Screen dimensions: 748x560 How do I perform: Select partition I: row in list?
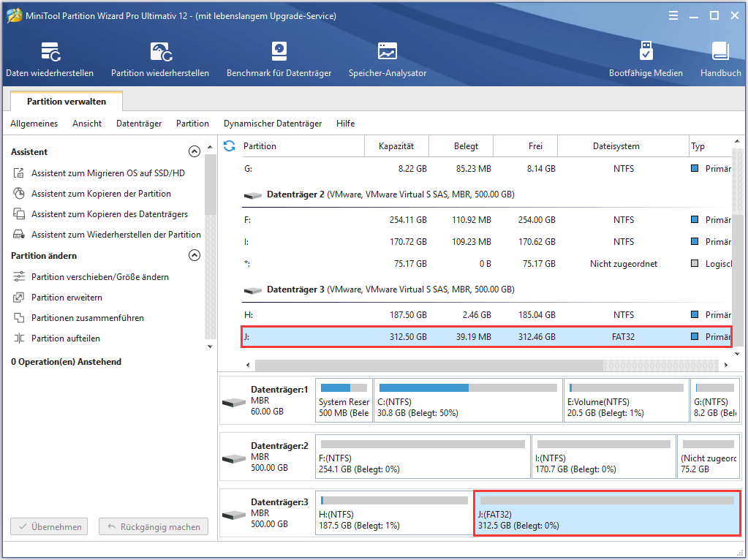point(486,242)
